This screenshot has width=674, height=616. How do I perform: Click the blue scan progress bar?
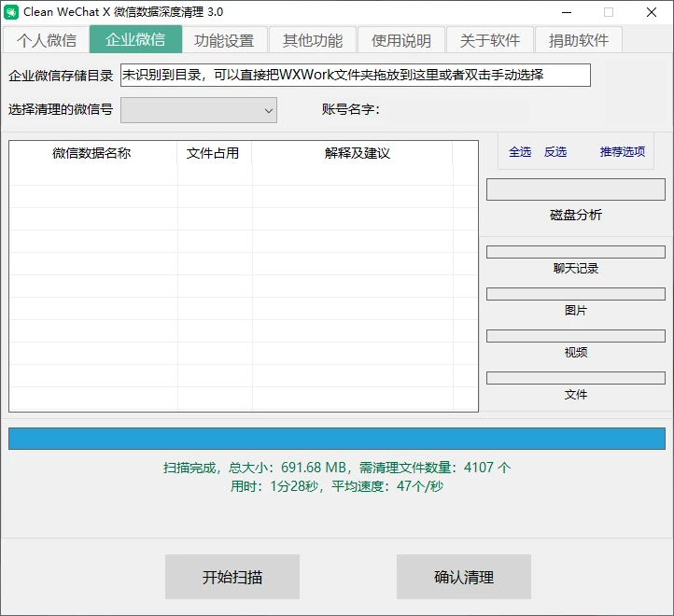pyautogui.click(x=337, y=439)
